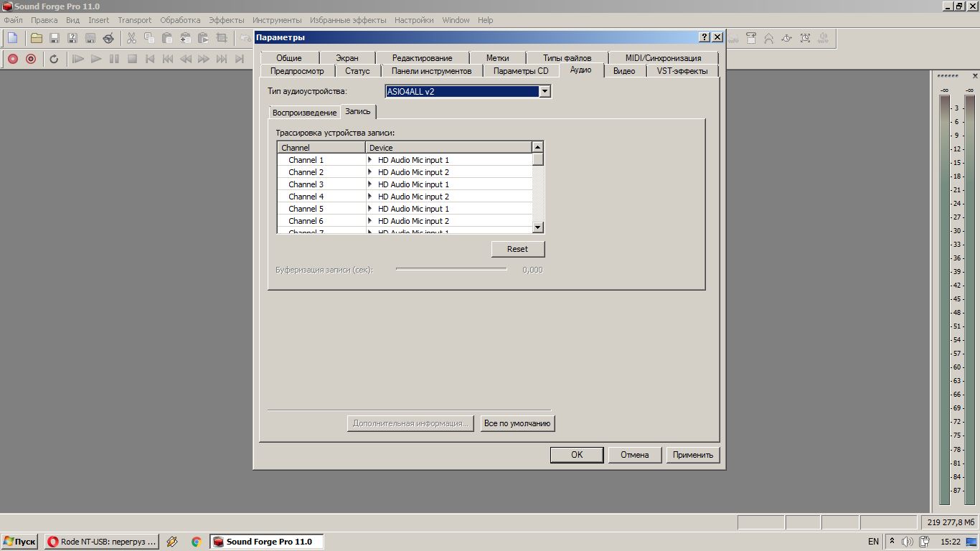Click the Chrome icon in the taskbar

pos(196,542)
